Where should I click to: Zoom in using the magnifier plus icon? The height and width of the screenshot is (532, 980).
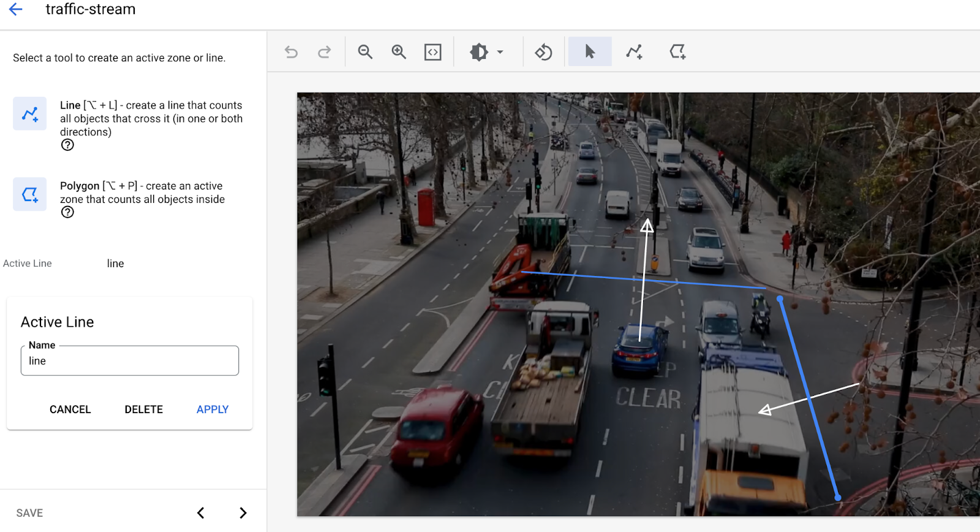399,52
